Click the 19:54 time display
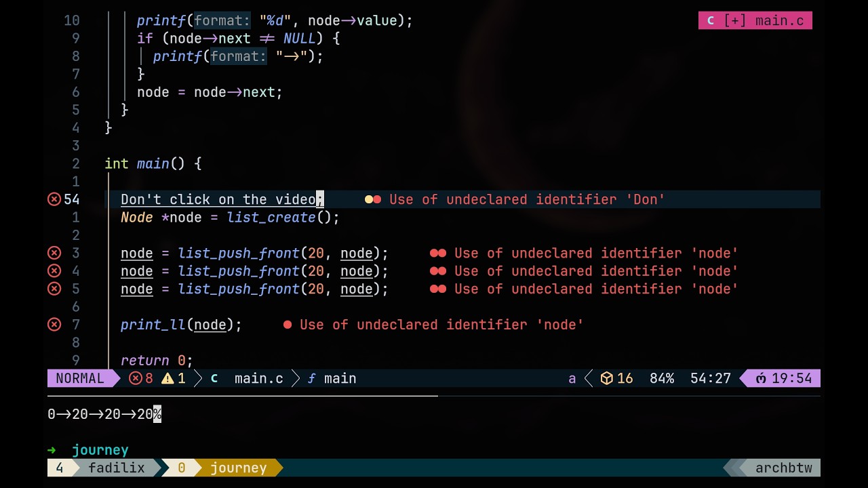Screen dimensions: 868x488 [x=792, y=378]
